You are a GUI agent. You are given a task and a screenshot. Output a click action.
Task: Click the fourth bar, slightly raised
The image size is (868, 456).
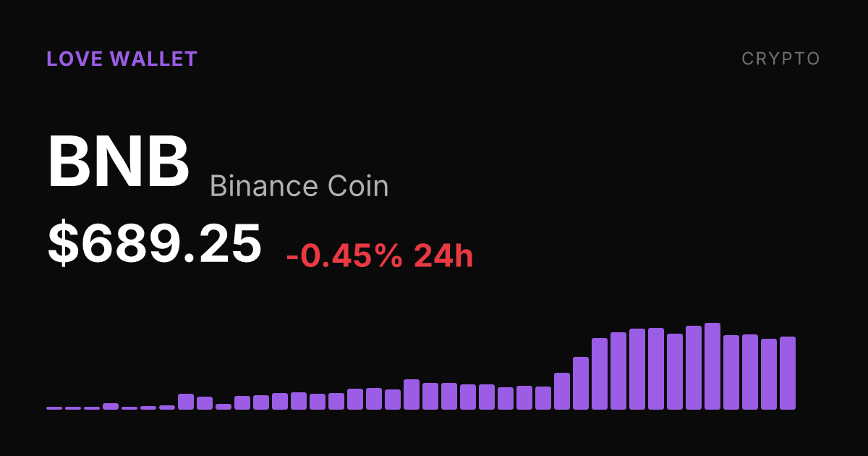111,406
